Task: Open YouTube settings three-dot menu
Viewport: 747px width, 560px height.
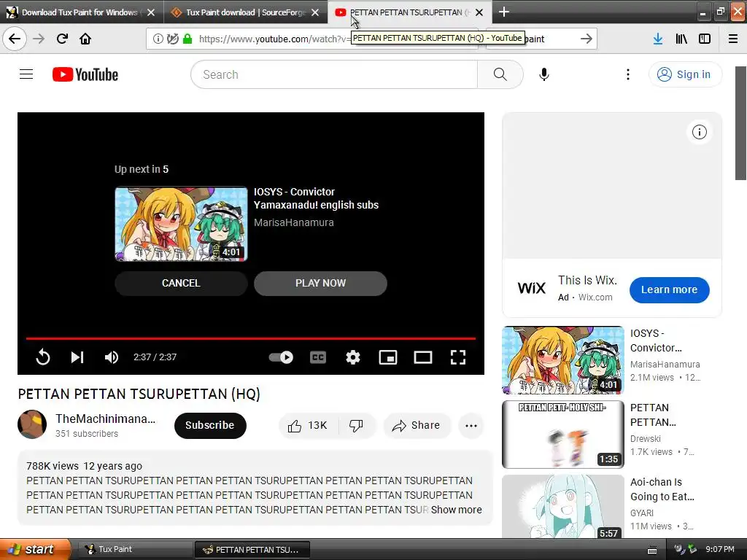Action: tap(628, 74)
